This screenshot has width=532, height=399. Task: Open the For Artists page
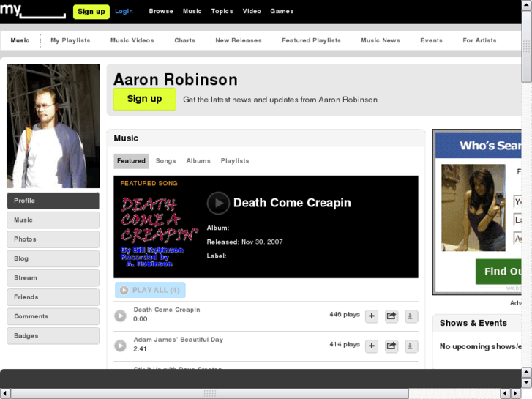[479, 40]
